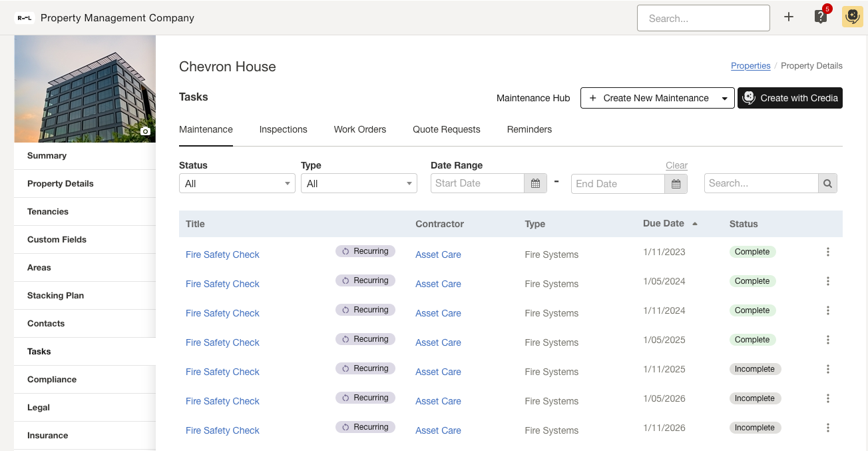Open the Credia assistant avatar icon
868x451 pixels.
point(853,17)
